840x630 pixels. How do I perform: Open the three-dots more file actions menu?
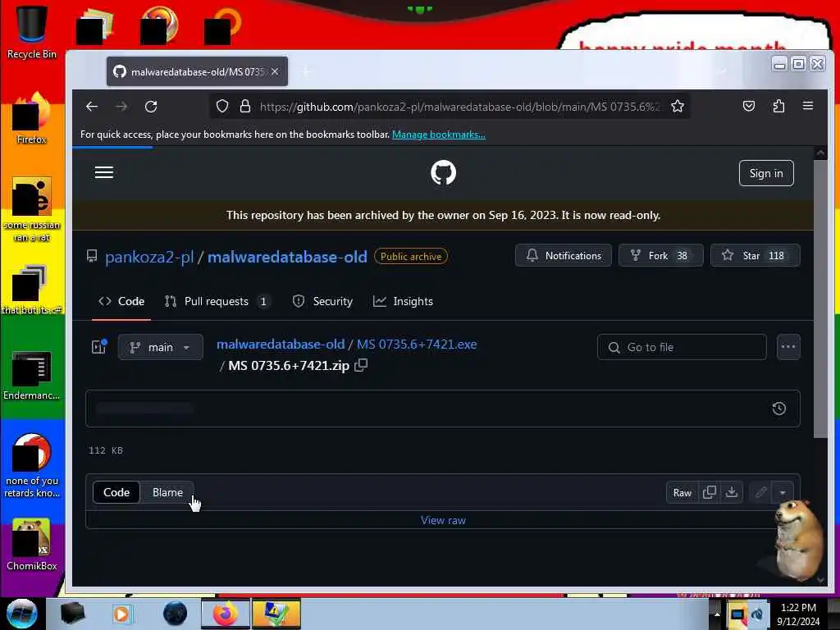pos(788,347)
